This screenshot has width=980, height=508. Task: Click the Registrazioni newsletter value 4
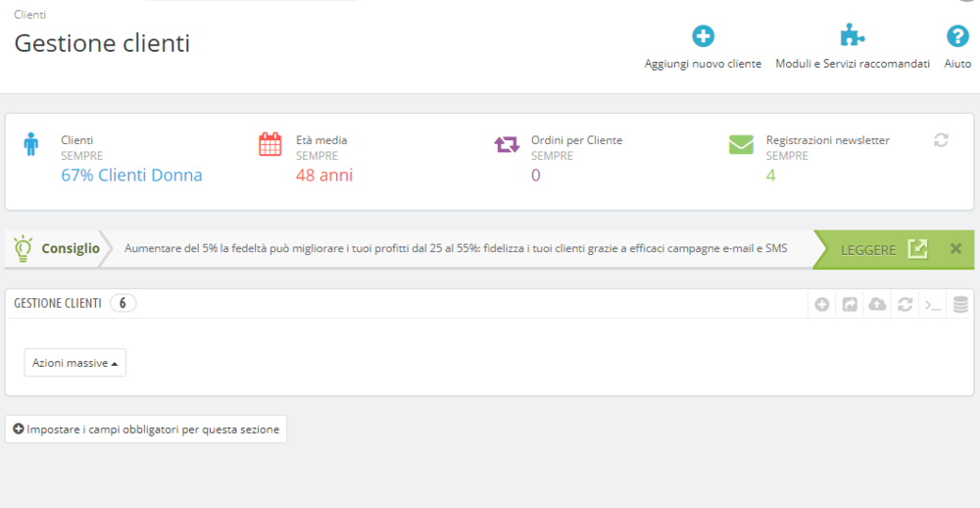[770, 176]
